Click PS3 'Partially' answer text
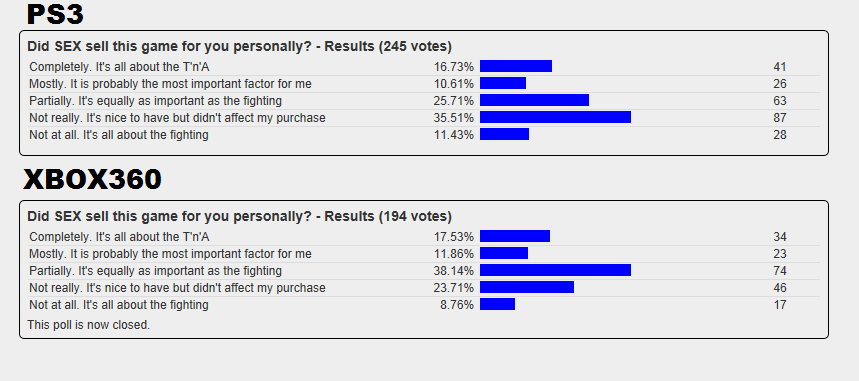Viewport: 859px width, 381px height. tap(156, 101)
